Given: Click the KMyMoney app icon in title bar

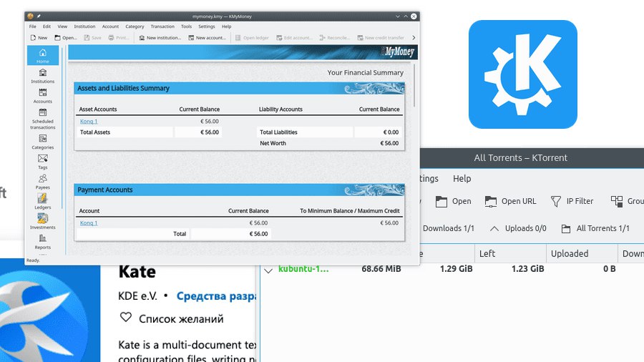Looking at the screenshot, I should point(30,16).
